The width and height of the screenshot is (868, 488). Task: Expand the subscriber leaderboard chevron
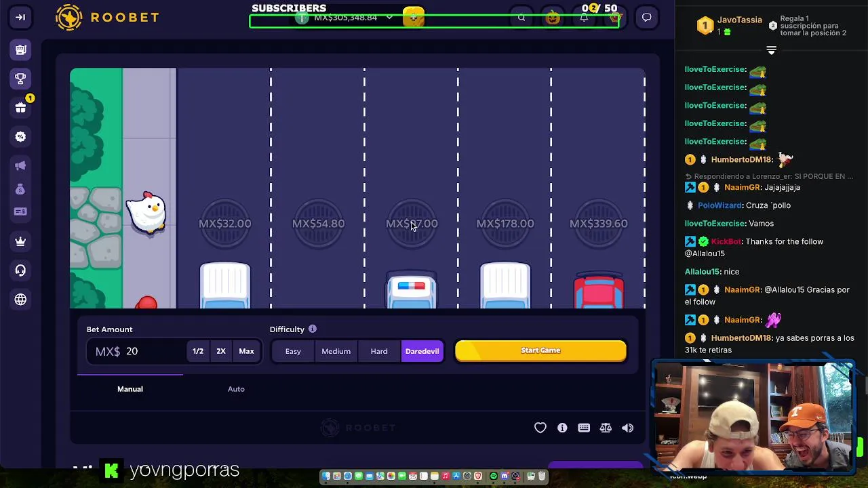(x=771, y=50)
